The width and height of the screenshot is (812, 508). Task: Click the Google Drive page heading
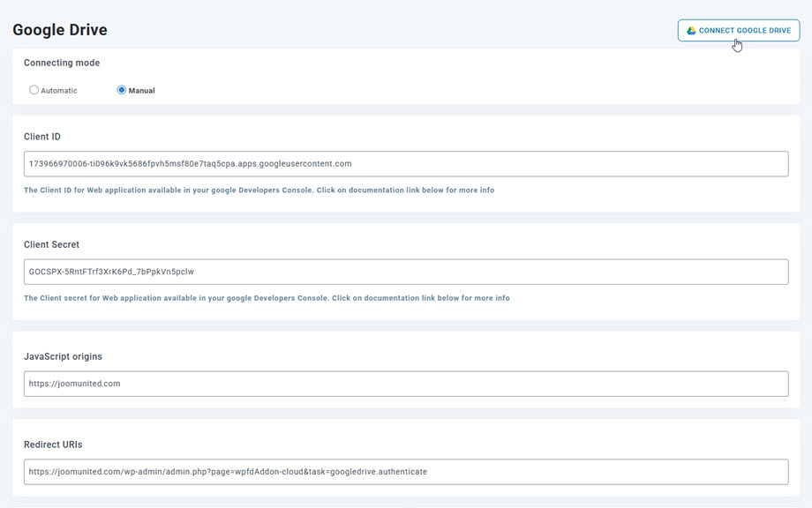click(x=60, y=30)
